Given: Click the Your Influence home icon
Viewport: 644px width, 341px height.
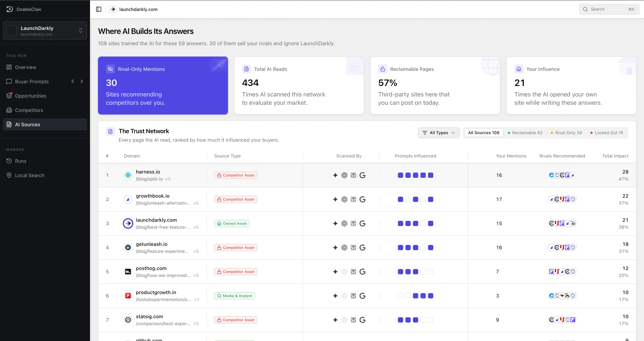Looking at the screenshot, I should click(x=519, y=69).
